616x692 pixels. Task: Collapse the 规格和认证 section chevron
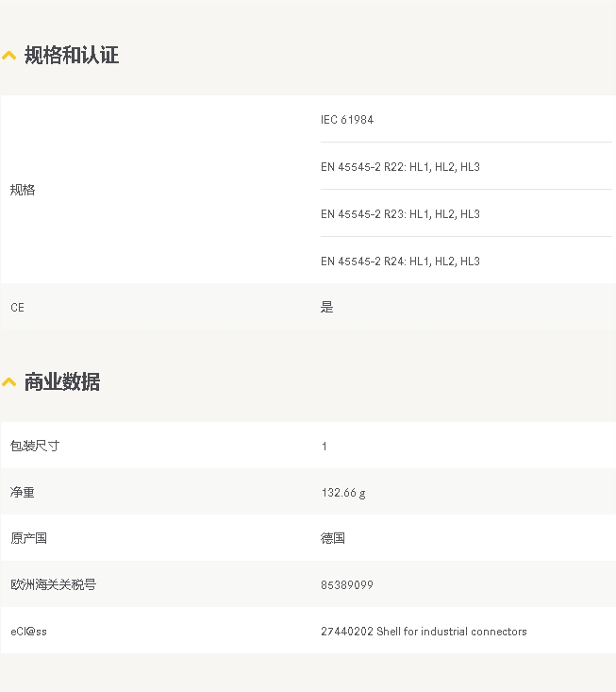coord(8,56)
